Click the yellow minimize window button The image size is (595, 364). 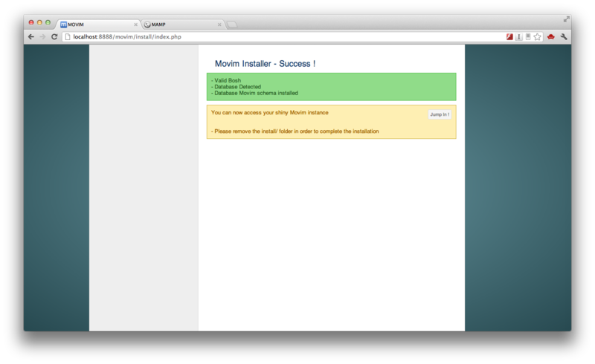click(x=39, y=22)
